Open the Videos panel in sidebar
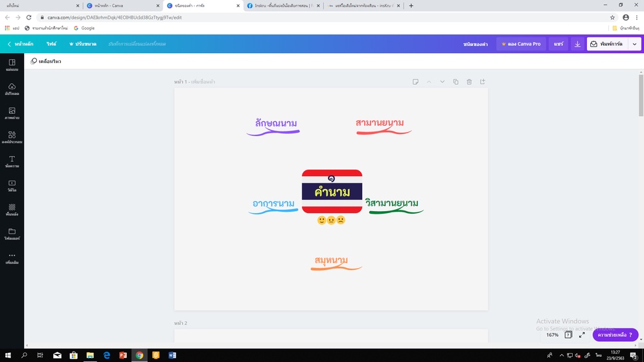This screenshot has width=644, height=362. (x=12, y=186)
